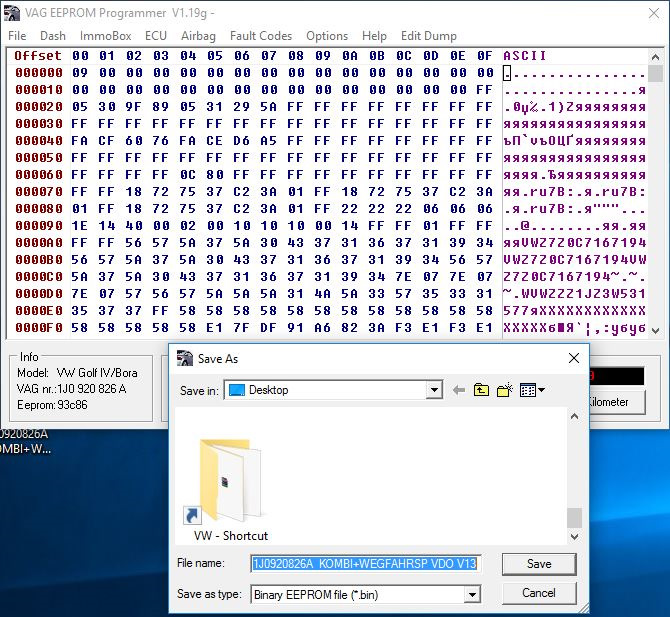Viewport: 670px width, 617px height.
Task: Click file list scrollbar up arrow
Action: [x=575, y=416]
